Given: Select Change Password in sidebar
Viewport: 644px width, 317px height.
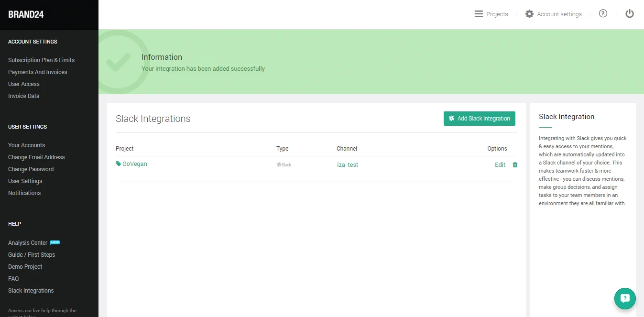Looking at the screenshot, I should tap(31, 169).
